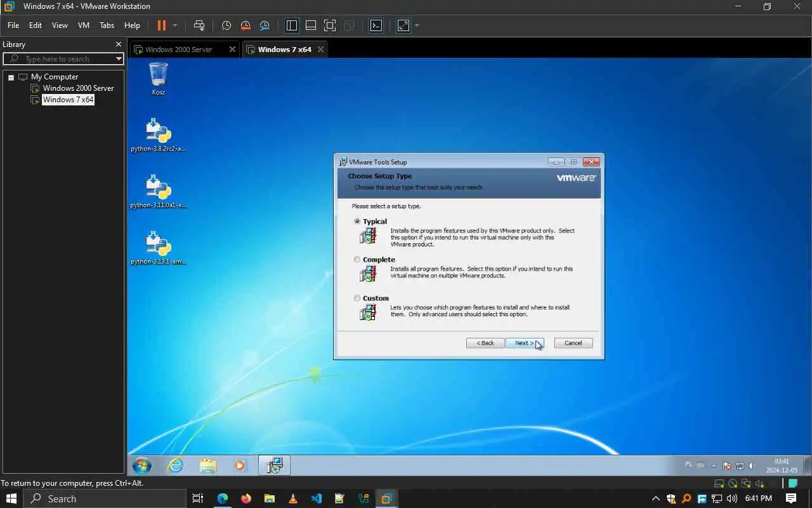Open the Edit menu
This screenshot has height=508, width=812.
pos(36,25)
